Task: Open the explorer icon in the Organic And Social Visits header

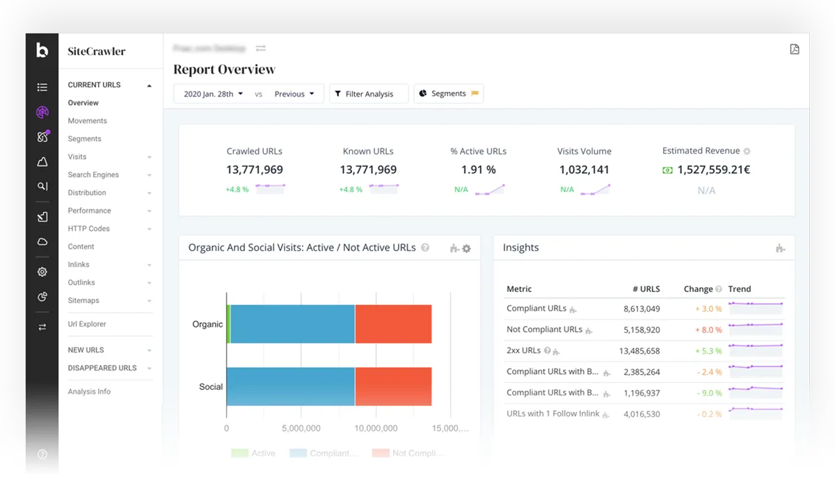Action: [454, 248]
